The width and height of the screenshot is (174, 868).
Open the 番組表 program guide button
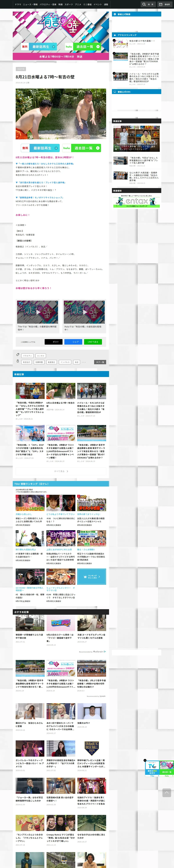click(x=165, y=4)
